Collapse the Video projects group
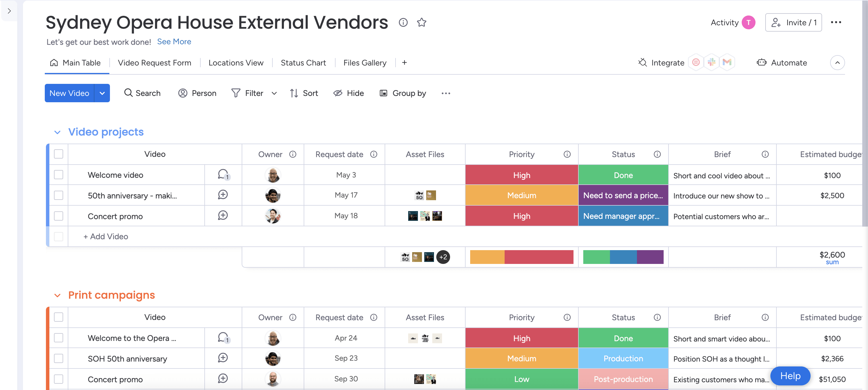The height and width of the screenshot is (390, 868). coord(57,132)
